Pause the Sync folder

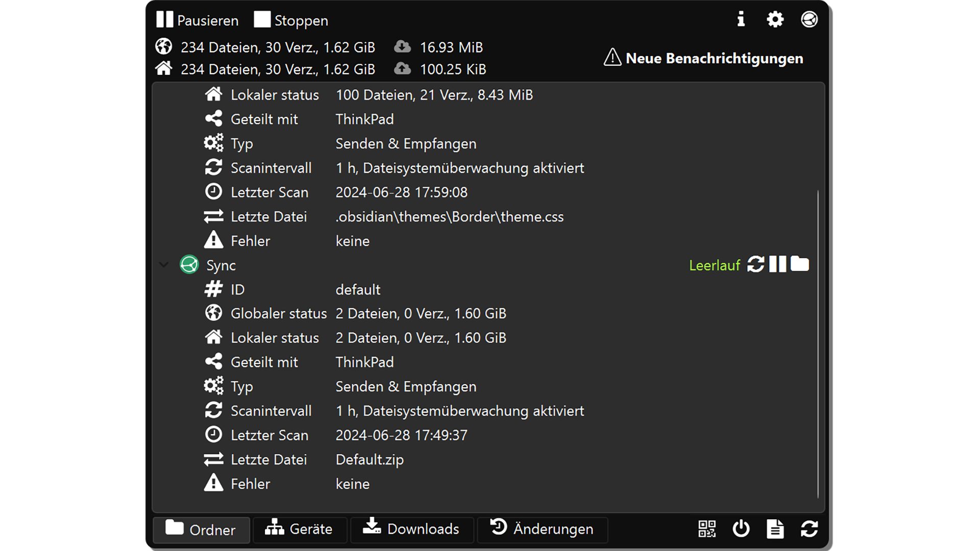tap(777, 264)
